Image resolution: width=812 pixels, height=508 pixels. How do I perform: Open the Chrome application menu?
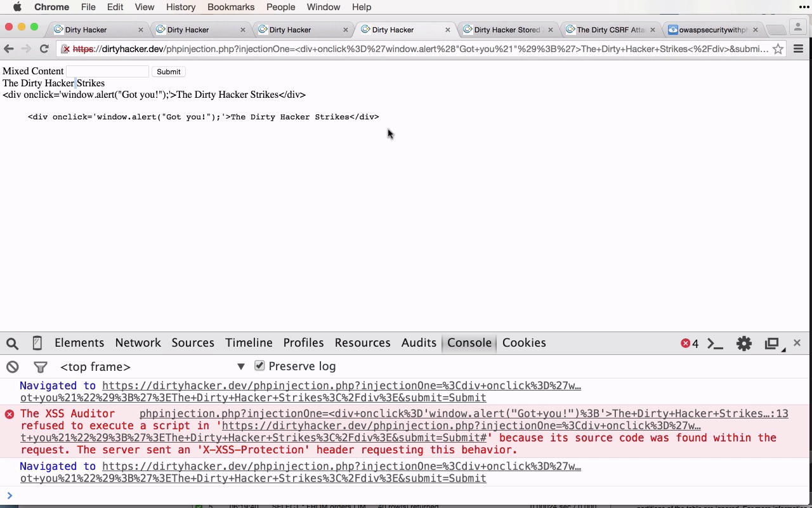51,7
